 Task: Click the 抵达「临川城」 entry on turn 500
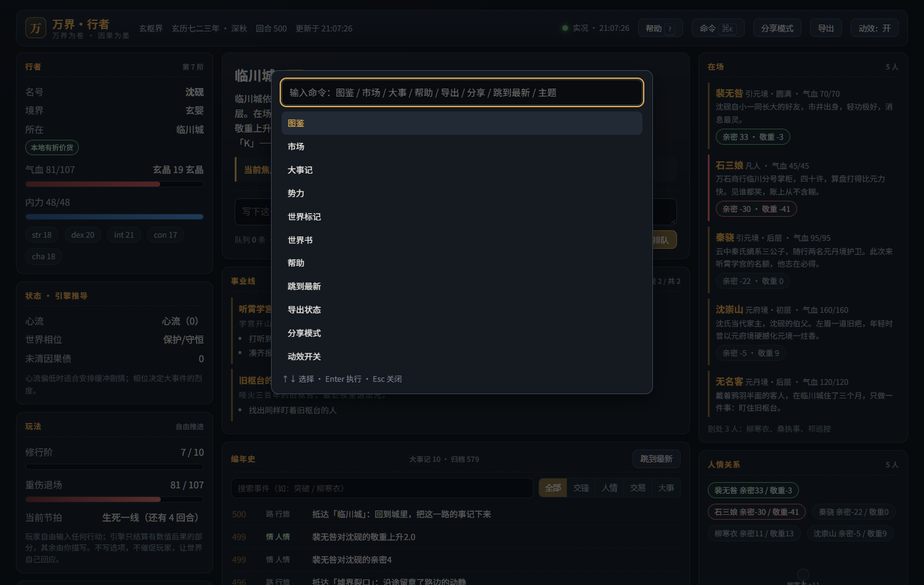coord(456,514)
